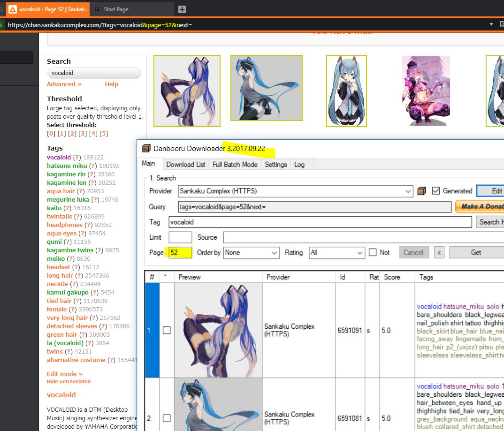Open the kamui gakupo tag link
This screenshot has height=431, width=504.
click(68, 292)
